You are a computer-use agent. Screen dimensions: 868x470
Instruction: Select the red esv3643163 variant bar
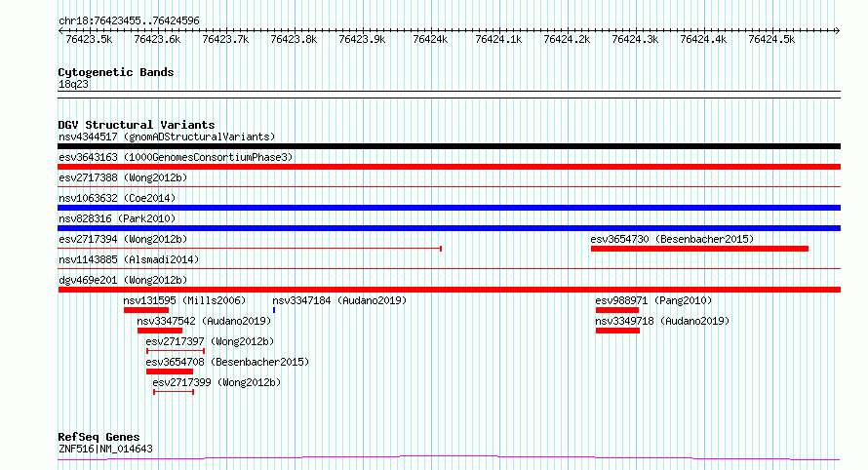[x=449, y=167]
